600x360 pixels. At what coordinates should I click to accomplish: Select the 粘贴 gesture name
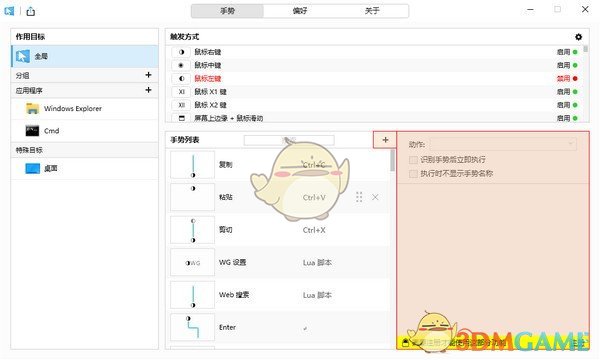(x=225, y=197)
